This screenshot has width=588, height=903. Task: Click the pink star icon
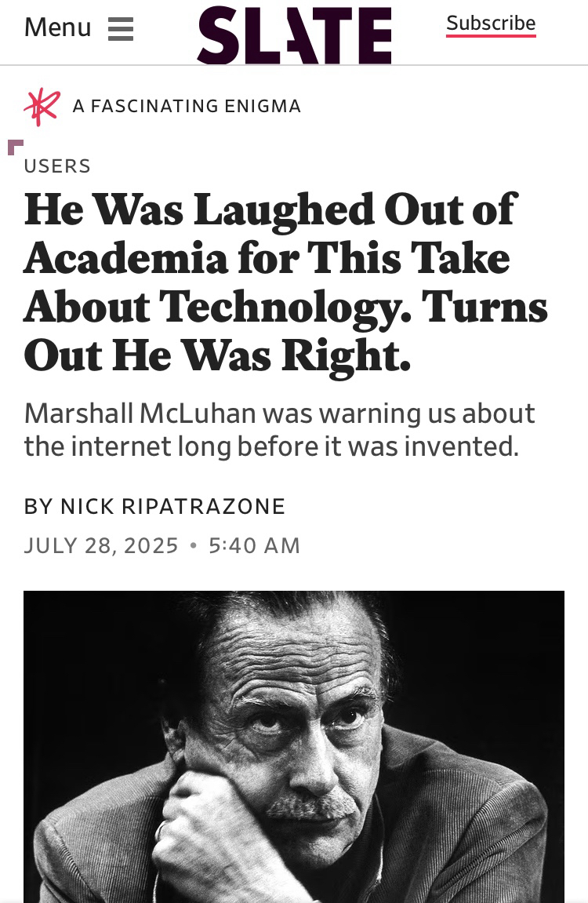pos(42,107)
